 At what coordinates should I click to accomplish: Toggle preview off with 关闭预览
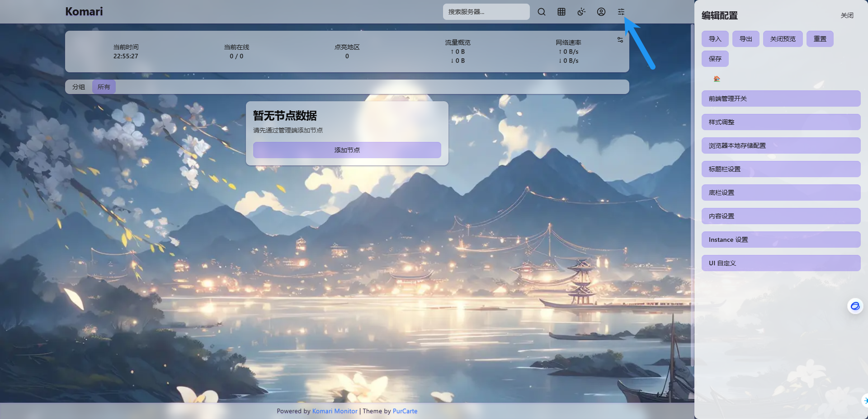click(783, 39)
